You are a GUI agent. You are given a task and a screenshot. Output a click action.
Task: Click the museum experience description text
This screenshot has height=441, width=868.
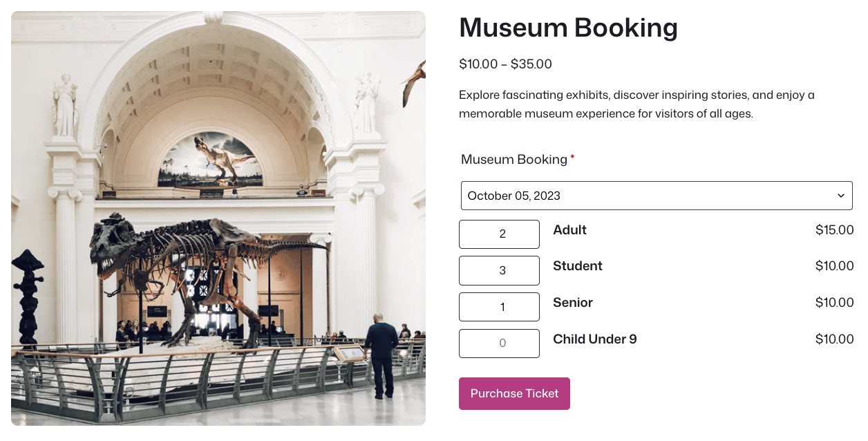point(636,104)
